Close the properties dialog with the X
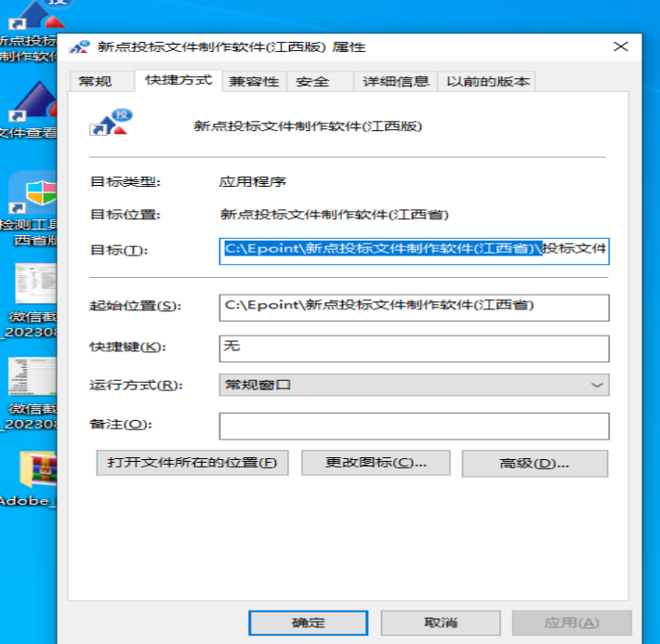Viewport: 660px width, 644px height. (621, 46)
